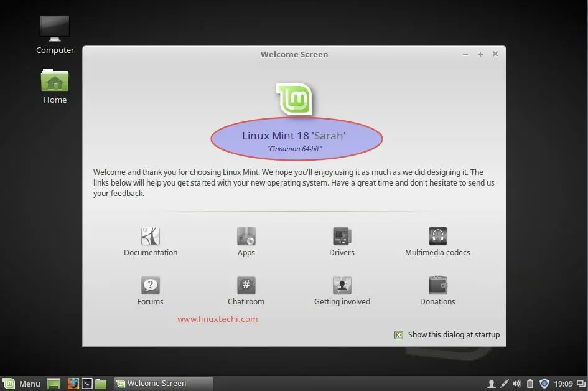588x391 pixels.
Task: Open the Chat room hash icon
Action: tap(246, 285)
